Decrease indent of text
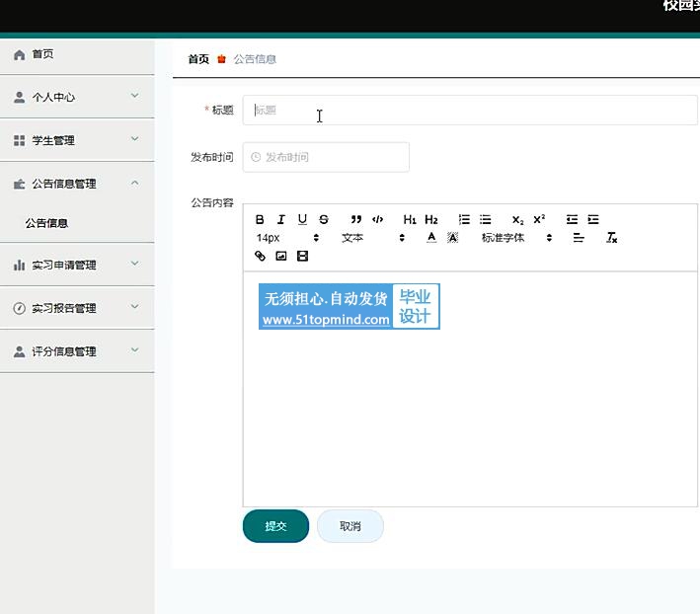Image resolution: width=700 pixels, height=614 pixels. click(x=572, y=219)
